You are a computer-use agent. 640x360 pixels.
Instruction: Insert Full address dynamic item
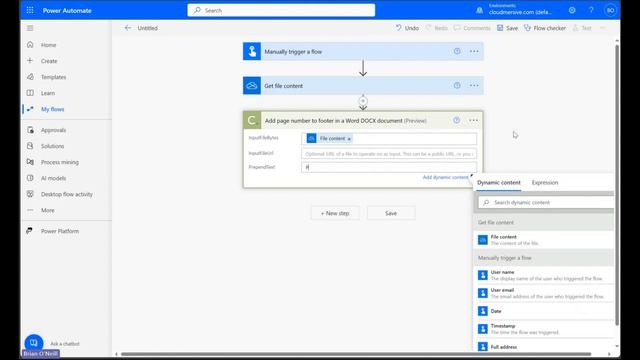[544, 347]
